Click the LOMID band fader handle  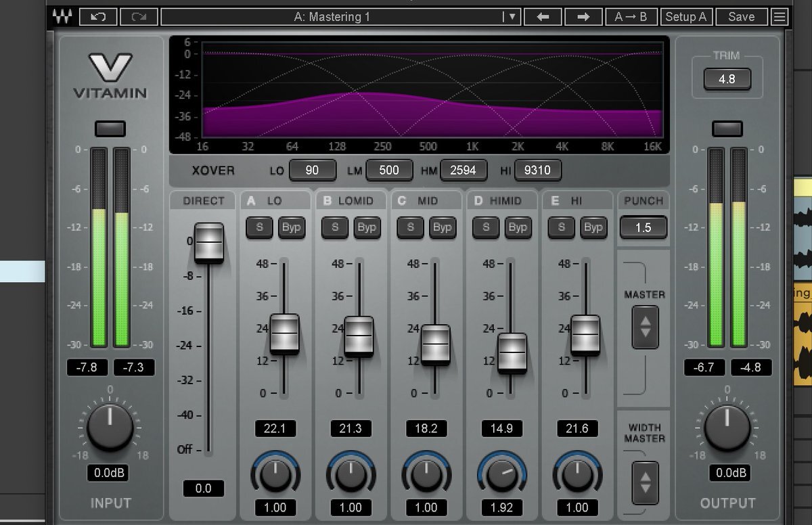point(359,336)
